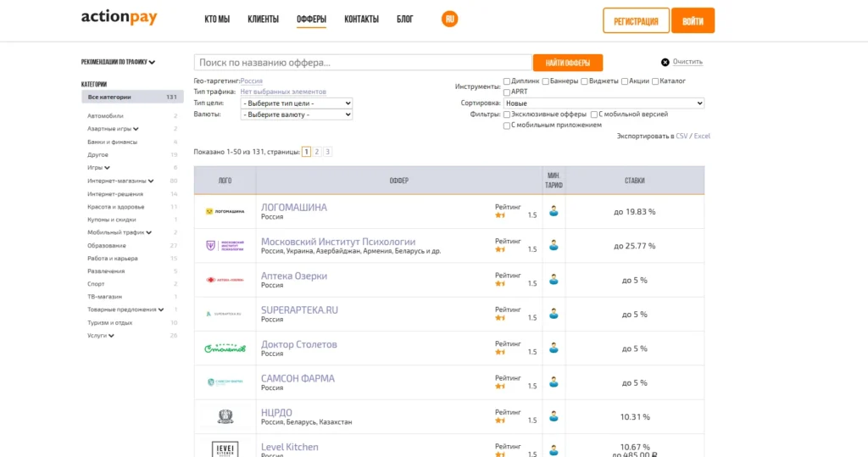Click the Войти button
The width and height of the screenshot is (868, 457).
coord(693,21)
